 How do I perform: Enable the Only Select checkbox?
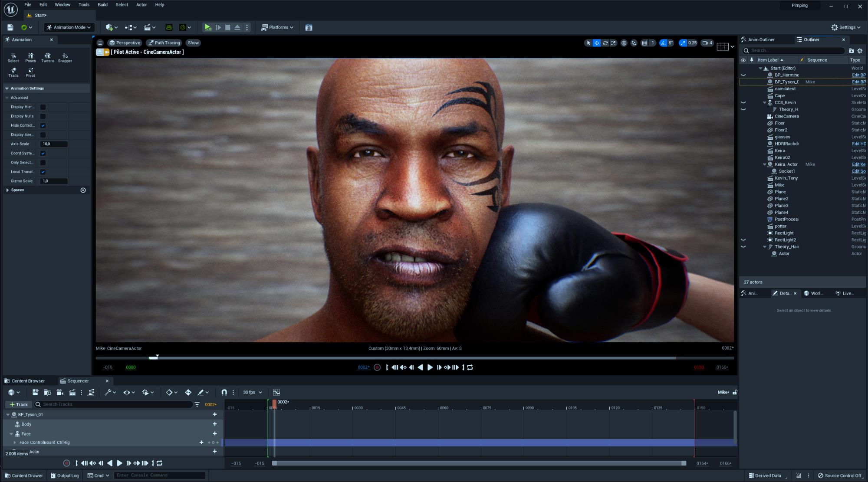pos(43,163)
